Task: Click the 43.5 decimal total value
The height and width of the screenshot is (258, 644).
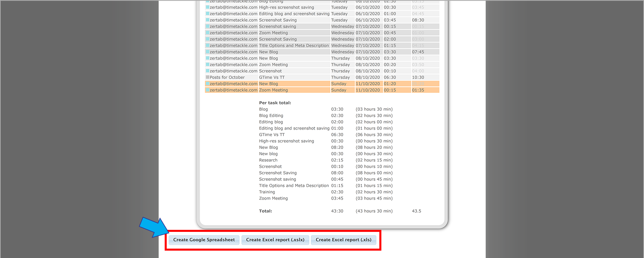Action: 417,211
